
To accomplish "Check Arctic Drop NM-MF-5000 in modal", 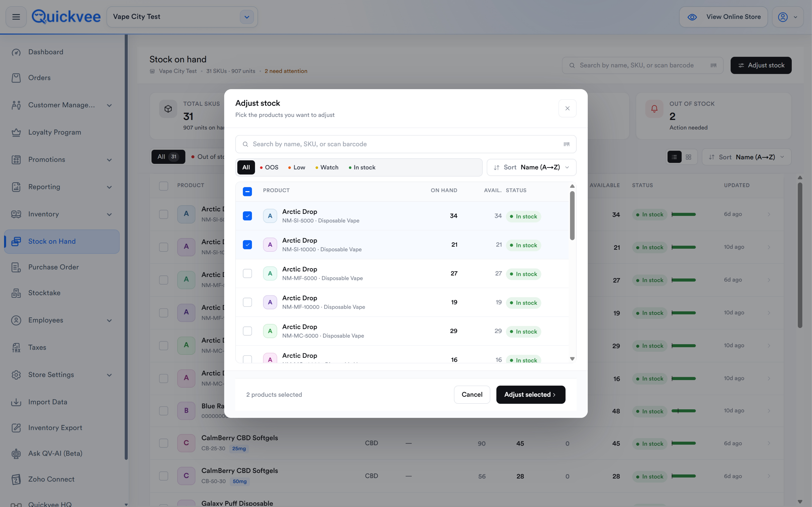I will [247, 274].
